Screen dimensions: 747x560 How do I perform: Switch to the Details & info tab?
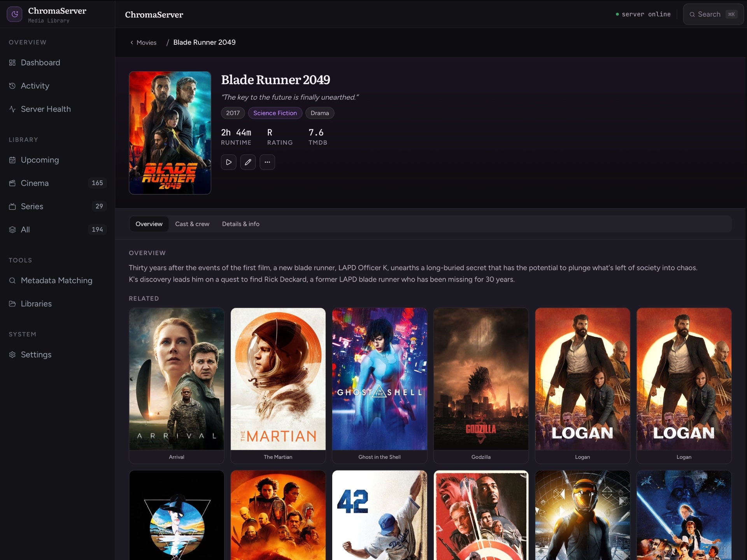pyautogui.click(x=241, y=224)
